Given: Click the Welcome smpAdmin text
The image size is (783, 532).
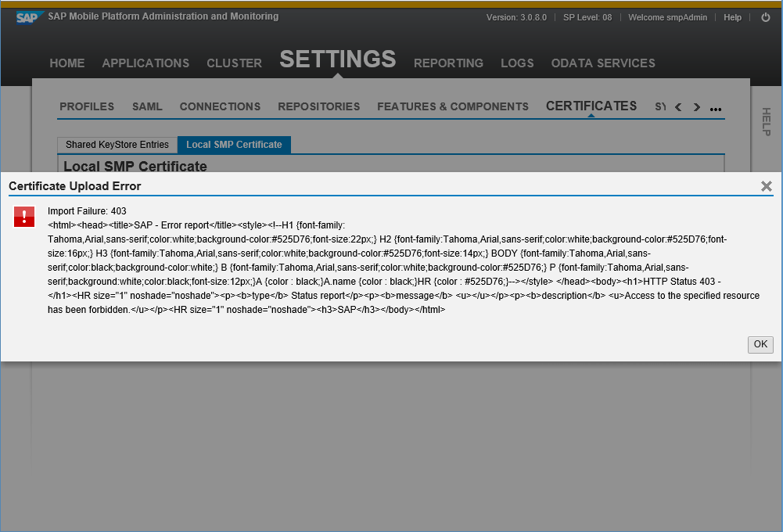Looking at the screenshot, I should point(668,17).
